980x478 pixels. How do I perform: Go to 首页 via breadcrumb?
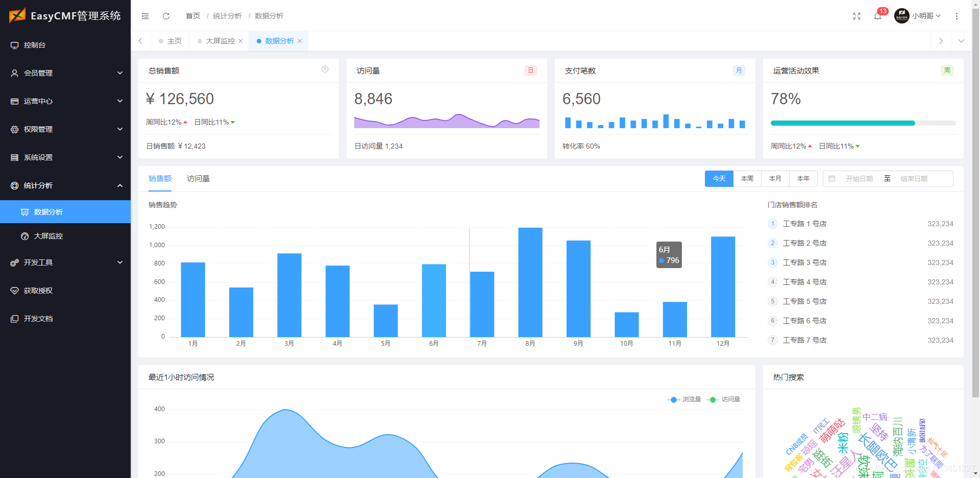(193, 16)
